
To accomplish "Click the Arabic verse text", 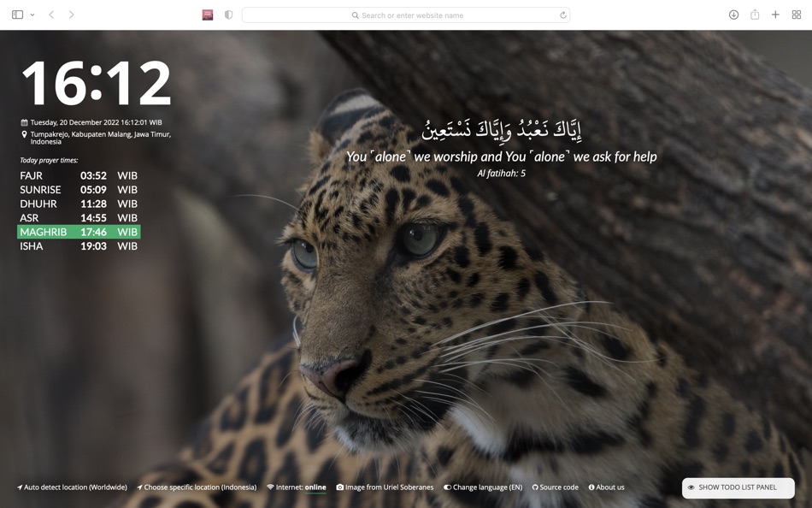I will pos(501,130).
